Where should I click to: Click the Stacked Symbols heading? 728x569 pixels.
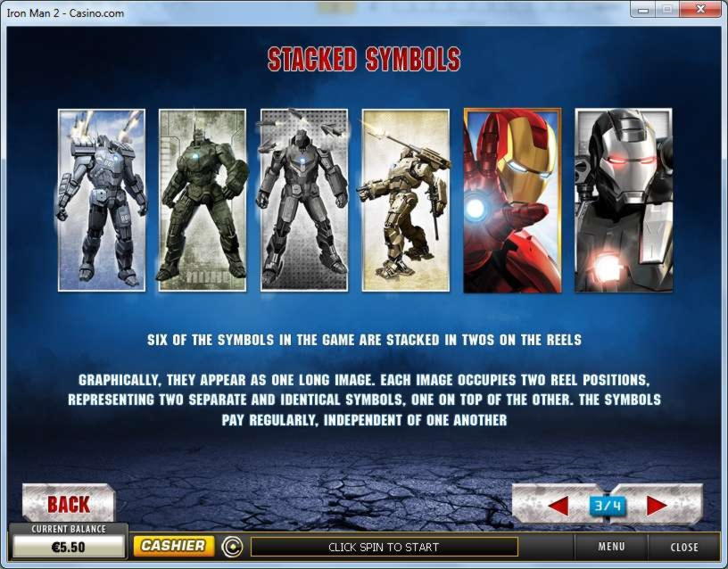coord(364,59)
